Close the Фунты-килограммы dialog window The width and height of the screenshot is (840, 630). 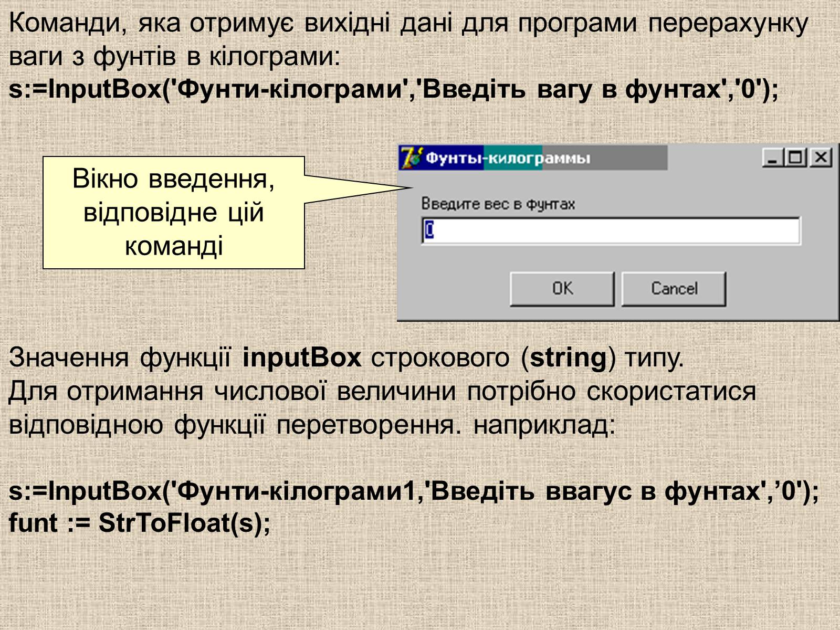tap(821, 157)
